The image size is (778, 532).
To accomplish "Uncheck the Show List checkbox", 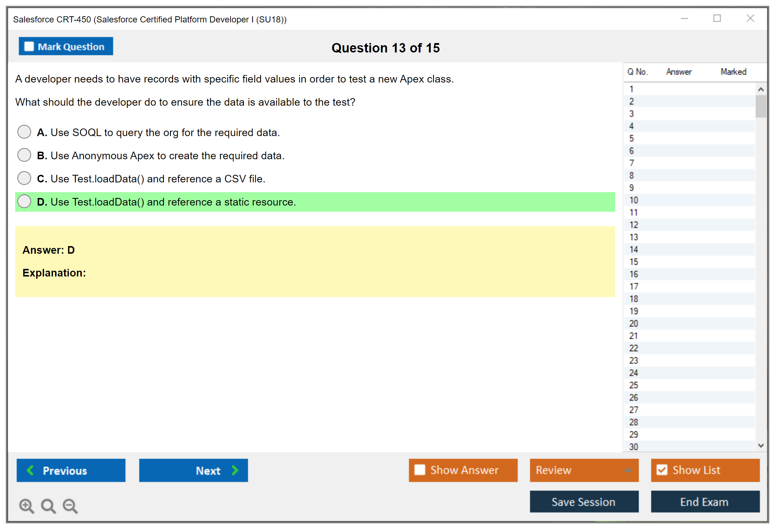I will click(x=662, y=470).
